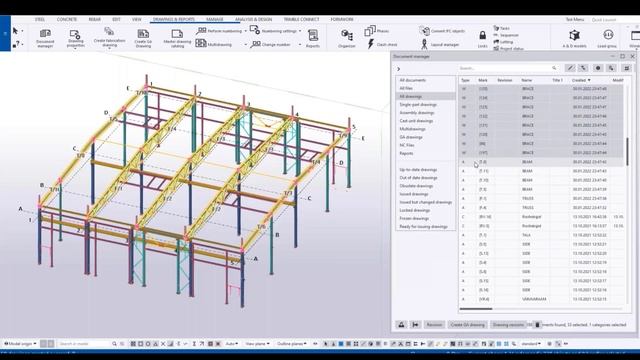
Task: Click the Search in model field
Action: click(84, 344)
